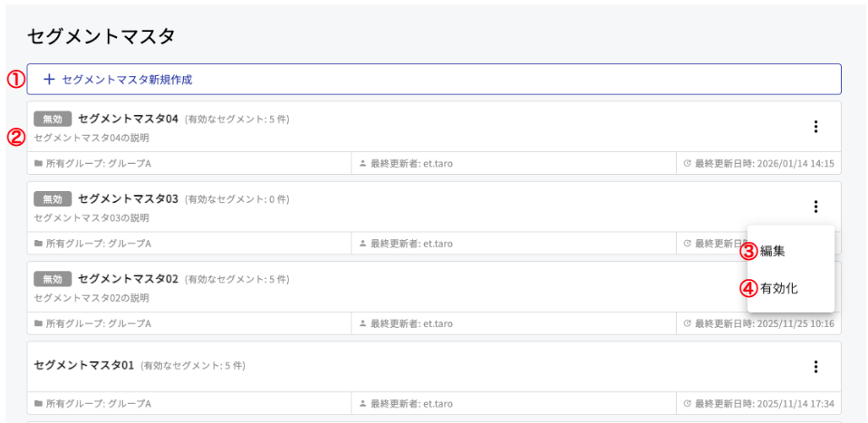Viewport: 868px width, 423px height.
Task: Click the 無効 badge on セグメントマスタ04
Action: pyautogui.click(x=53, y=119)
